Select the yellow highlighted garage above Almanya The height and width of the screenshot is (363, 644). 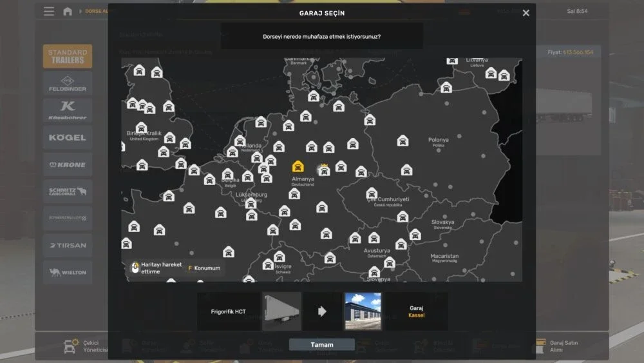(298, 166)
